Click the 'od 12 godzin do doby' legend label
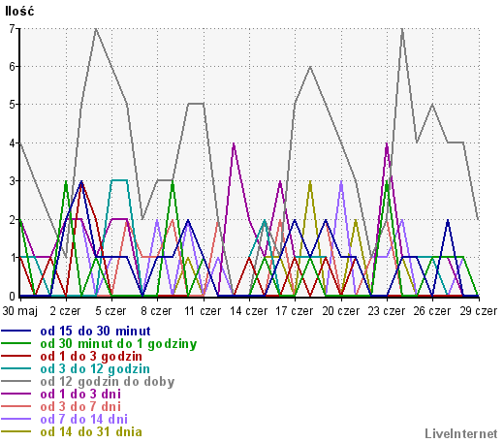 click(108, 382)
